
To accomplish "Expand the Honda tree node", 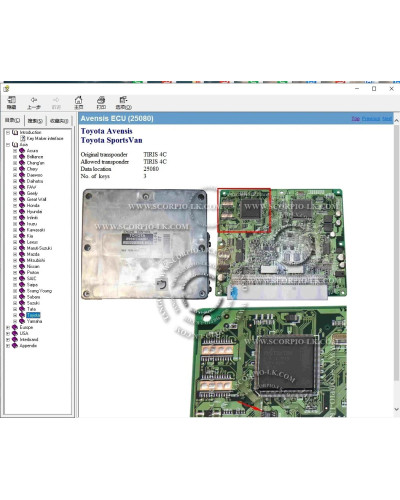I will [x=15, y=205].
